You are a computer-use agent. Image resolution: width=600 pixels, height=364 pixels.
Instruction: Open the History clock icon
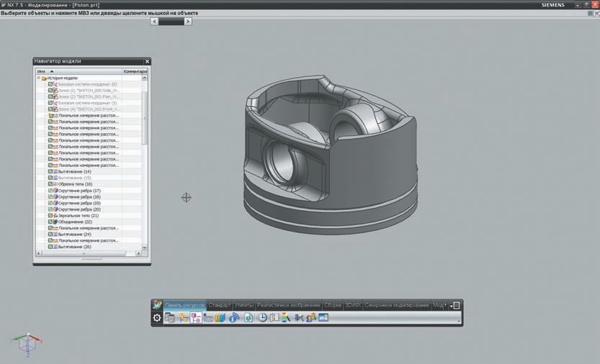pyautogui.click(x=262, y=318)
